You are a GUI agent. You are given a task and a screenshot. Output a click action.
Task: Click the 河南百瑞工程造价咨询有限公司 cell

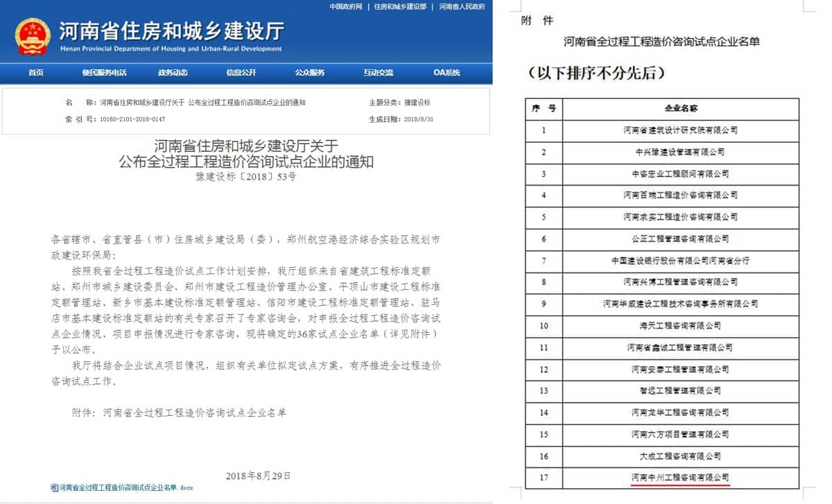pyautogui.click(x=681, y=195)
